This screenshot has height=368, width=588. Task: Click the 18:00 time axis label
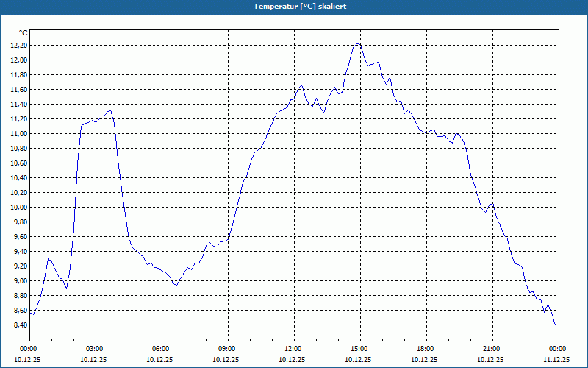pos(426,349)
